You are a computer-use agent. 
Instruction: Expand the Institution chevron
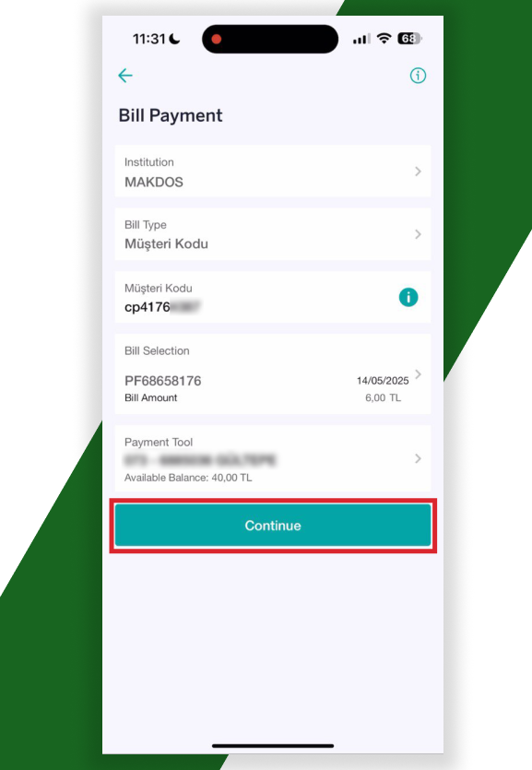point(418,171)
